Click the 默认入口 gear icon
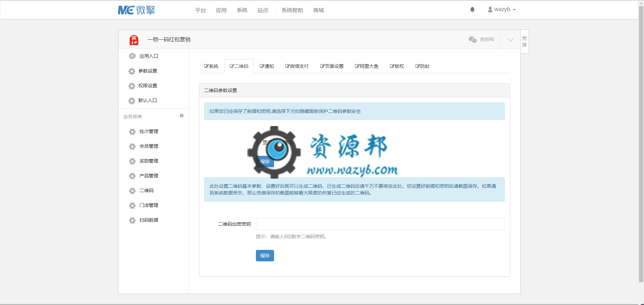Viewport: 644px width, 305px height. (x=132, y=101)
